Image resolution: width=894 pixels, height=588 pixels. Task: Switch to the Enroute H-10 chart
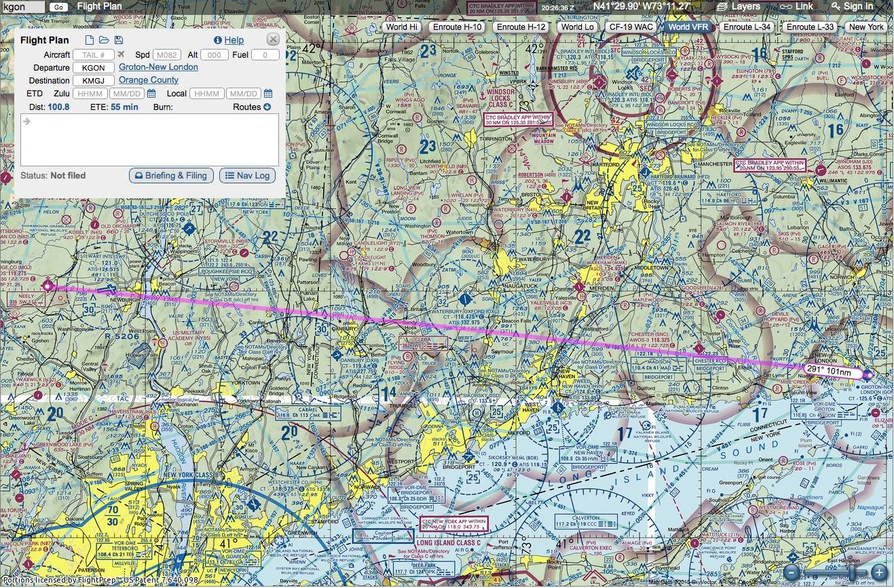pos(458,27)
